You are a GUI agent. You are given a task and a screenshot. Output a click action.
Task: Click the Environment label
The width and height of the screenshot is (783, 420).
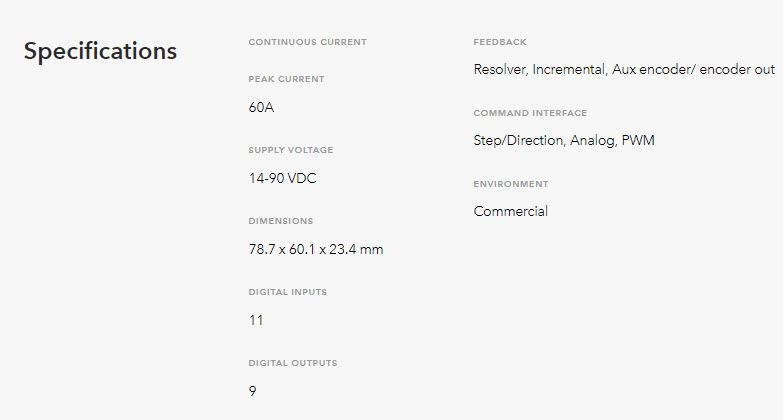click(511, 184)
